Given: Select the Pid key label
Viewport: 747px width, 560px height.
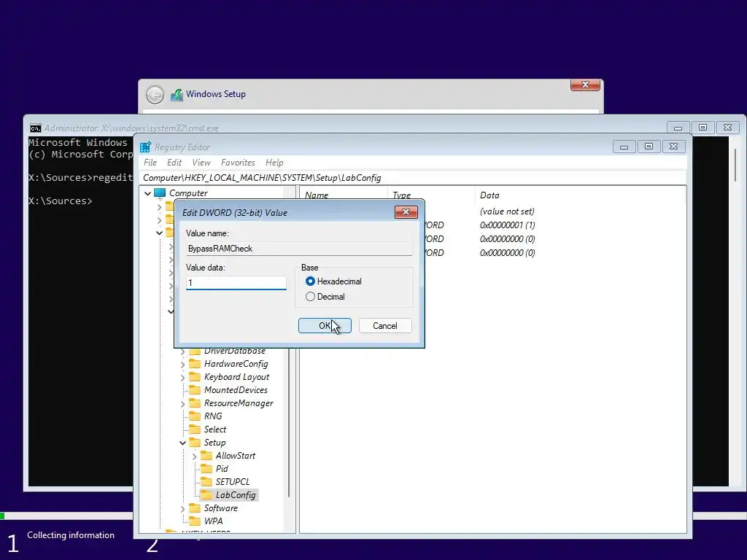Looking at the screenshot, I should tap(222, 469).
